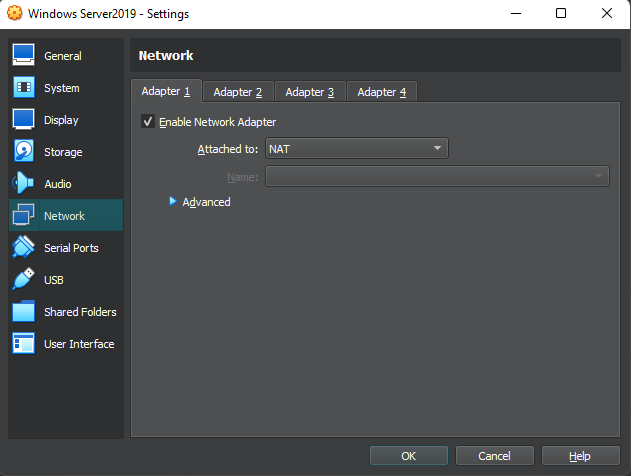Switch to the Adapter 2 tab

[x=238, y=92]
